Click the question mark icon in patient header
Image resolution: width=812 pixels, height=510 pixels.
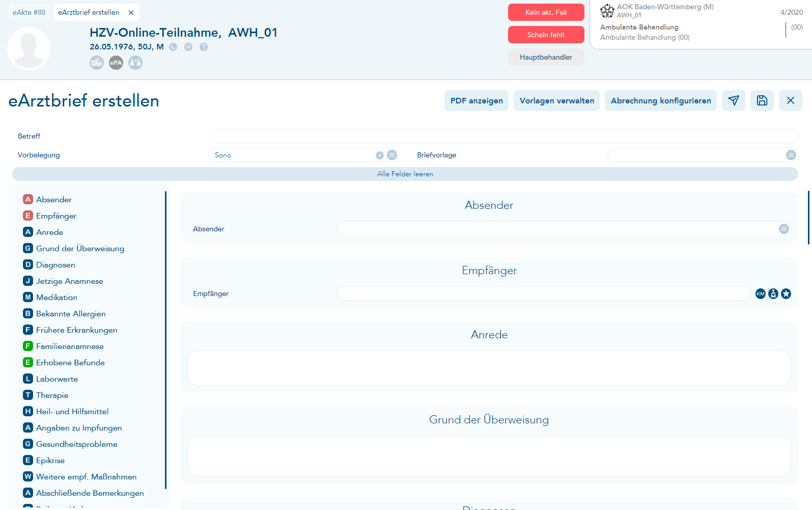click(x=204, y=47)
